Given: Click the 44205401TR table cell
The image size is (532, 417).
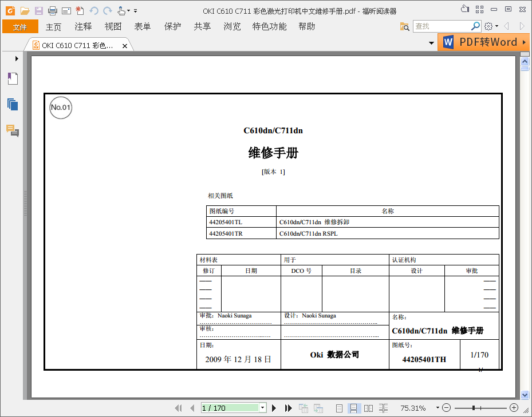Looking at the screenshot, I should click(x=241, y=233).
